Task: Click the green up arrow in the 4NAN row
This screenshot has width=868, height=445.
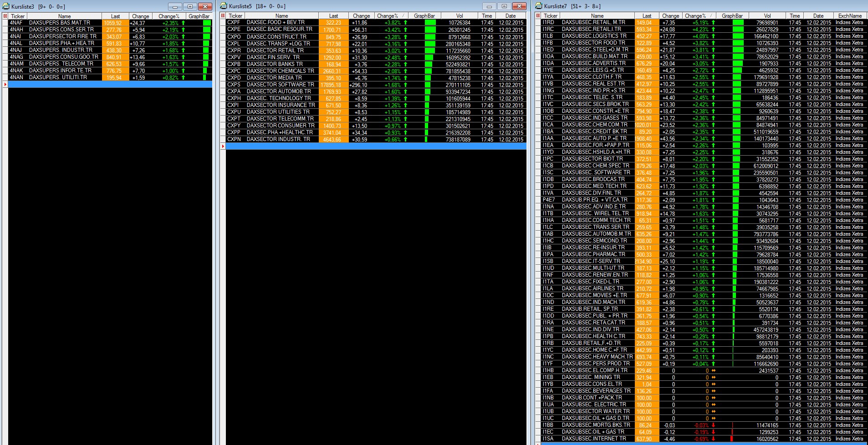Action: click(183, 78)
